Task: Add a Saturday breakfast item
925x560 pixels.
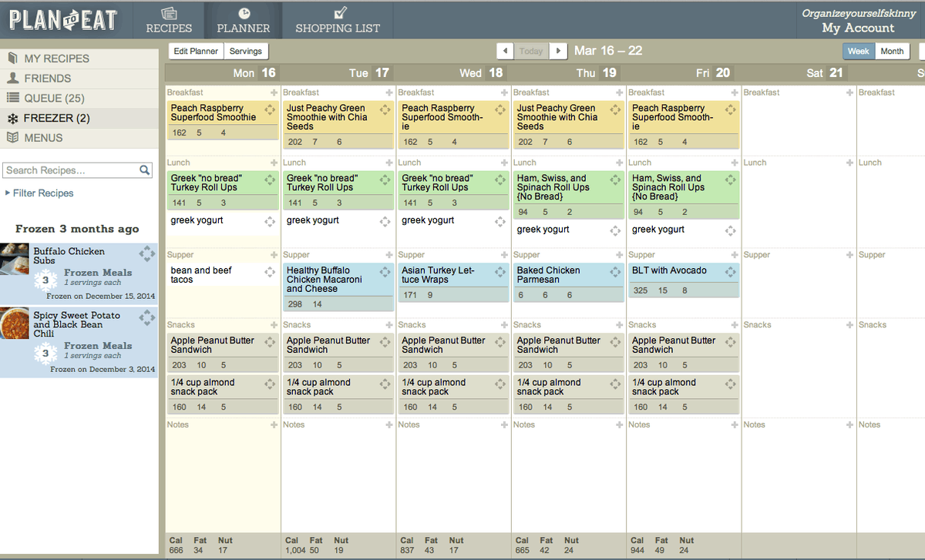Action: (x=849, y=92)
